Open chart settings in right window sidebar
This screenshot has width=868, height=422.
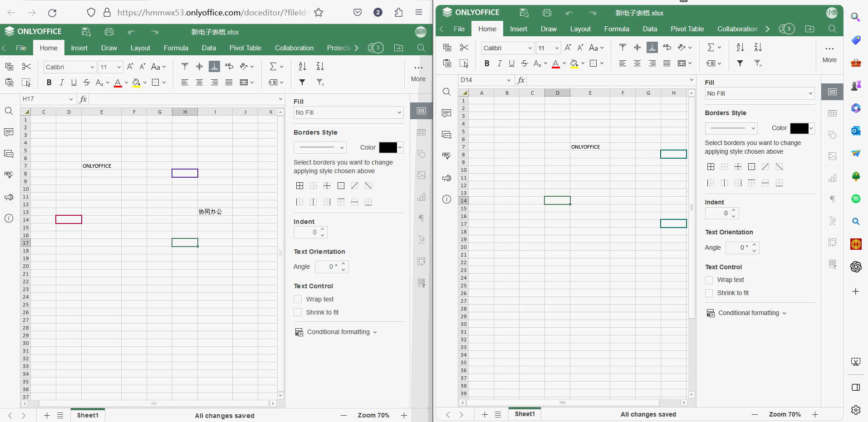click(x=832, y=178)
